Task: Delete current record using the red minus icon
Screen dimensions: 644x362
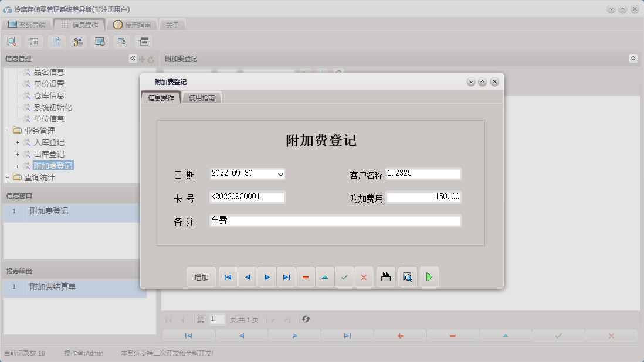Action: click(x=306, y=276)
